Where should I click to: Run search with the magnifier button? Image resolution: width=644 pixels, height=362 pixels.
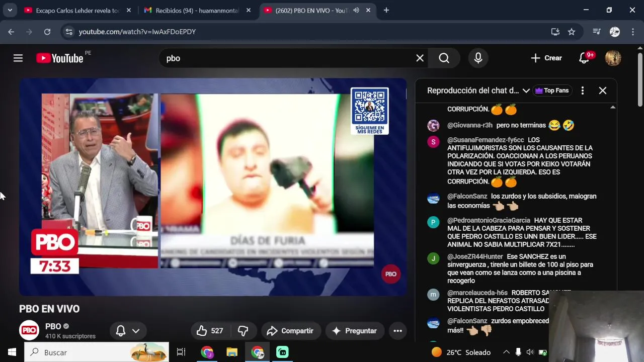click(x=444, y=58)
